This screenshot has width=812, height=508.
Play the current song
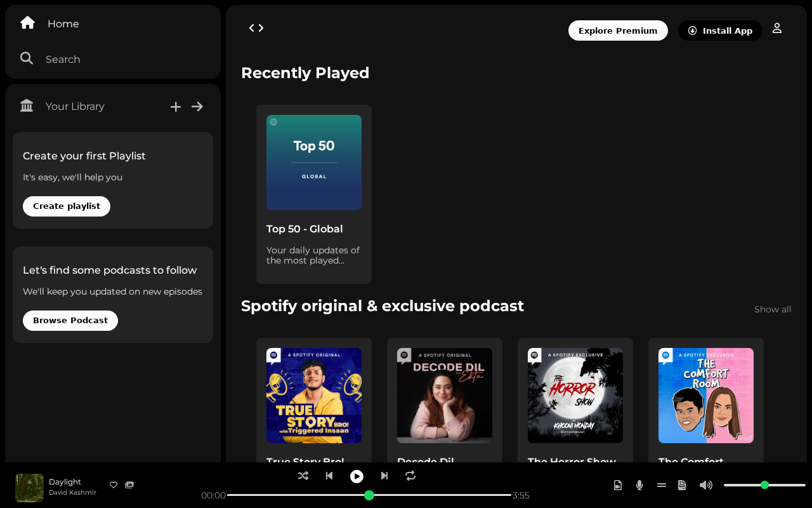click(357, 476)
